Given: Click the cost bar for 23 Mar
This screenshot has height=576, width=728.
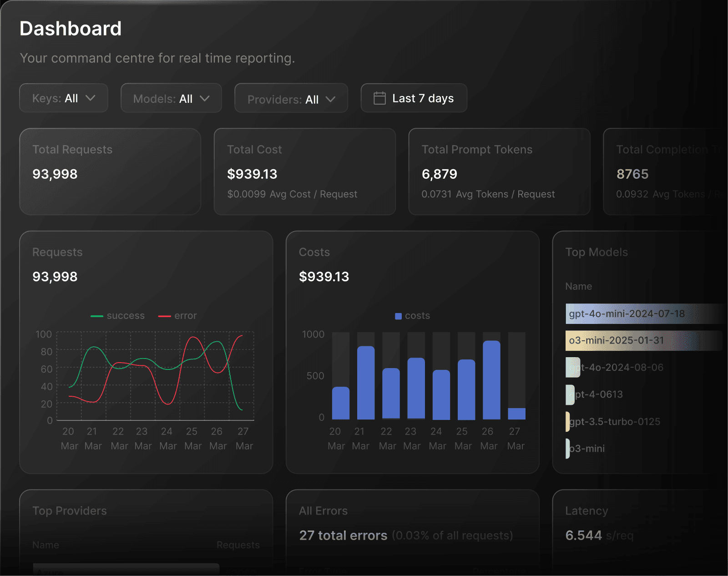Looking at the screenshot, I should 416,389.
